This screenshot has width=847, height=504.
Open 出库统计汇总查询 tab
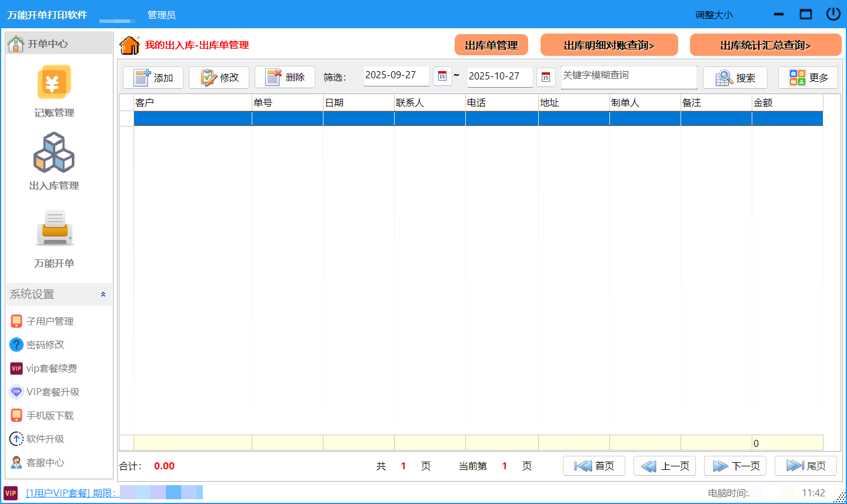click(x=766, y=45)
